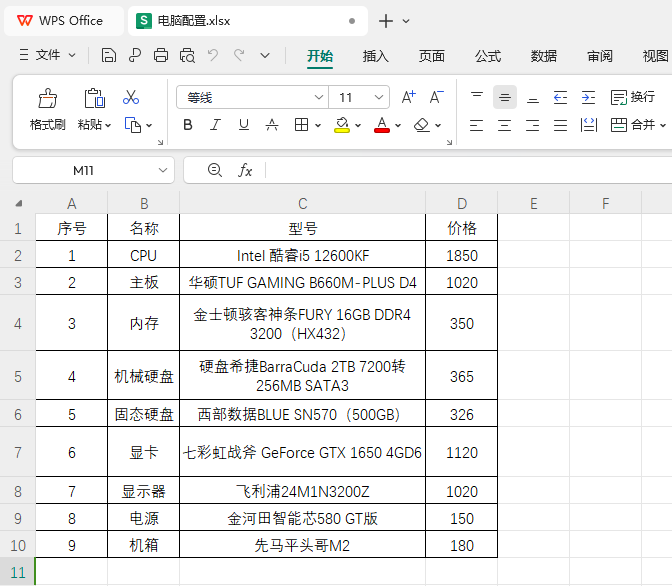Select row 7 header
This screenshot has height=586, width=672.
coord(18,452)
